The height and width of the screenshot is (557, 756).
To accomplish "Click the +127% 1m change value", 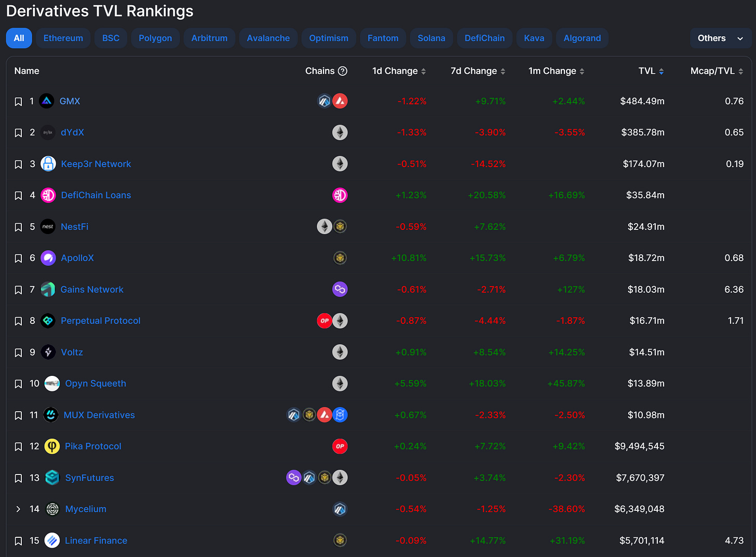I will (571, 290).
